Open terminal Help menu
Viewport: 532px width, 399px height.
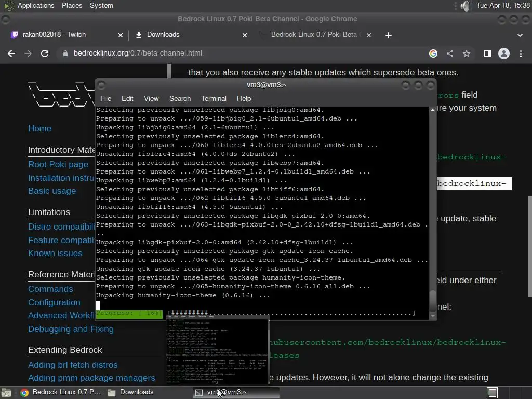pyautogui.click(x=244, y=98)
